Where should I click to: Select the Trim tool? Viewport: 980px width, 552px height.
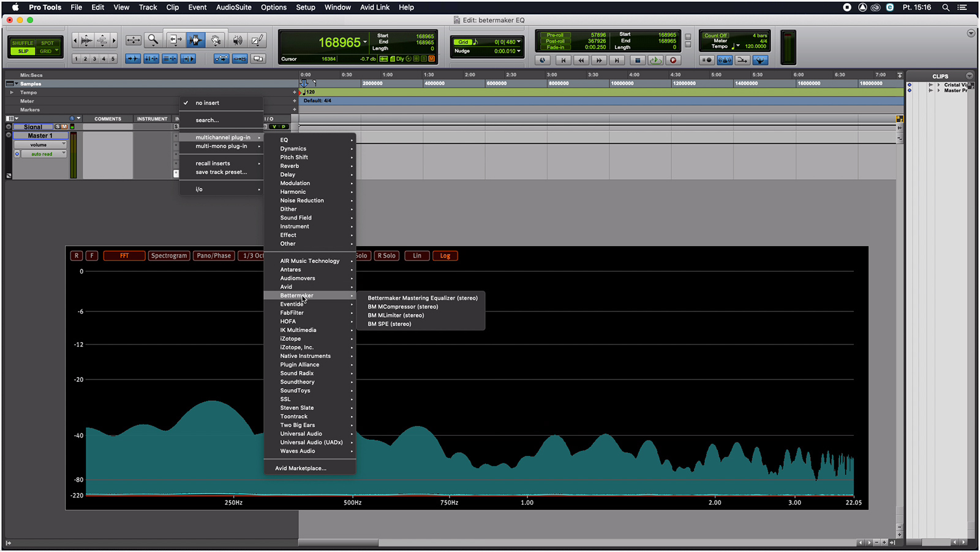click(x=175, y=40)
